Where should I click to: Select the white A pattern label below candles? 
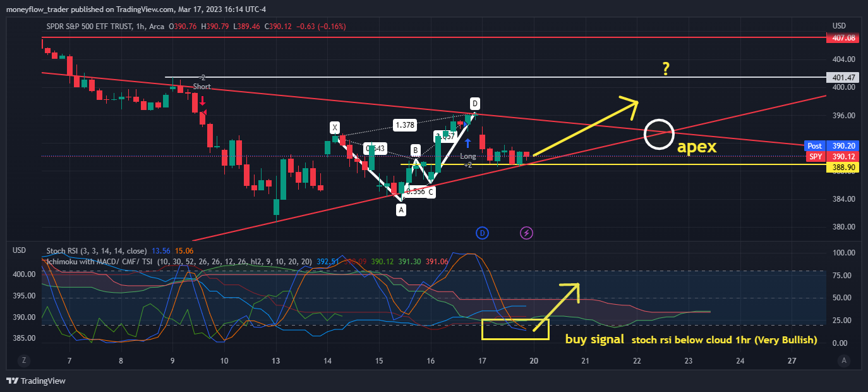[401, 211]
